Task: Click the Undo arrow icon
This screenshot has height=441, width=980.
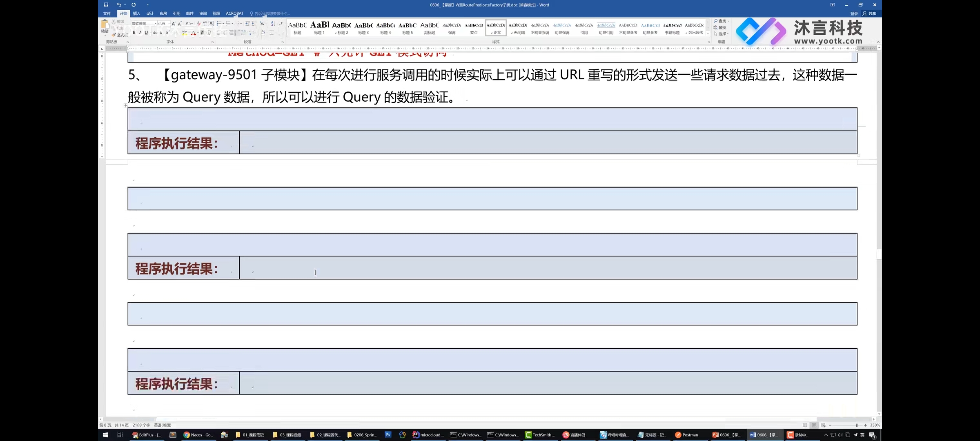Action: 118,5
